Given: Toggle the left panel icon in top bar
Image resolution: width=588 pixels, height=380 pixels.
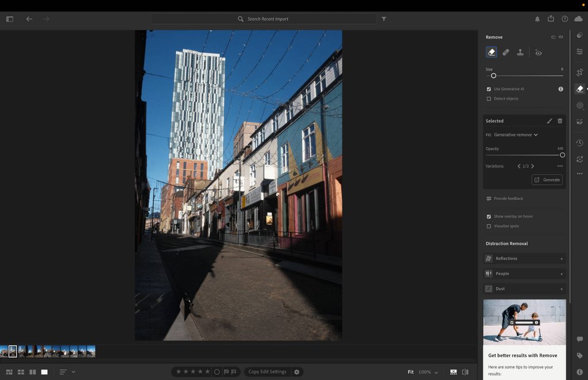Looking at the screenshot, I should [10, 19].
